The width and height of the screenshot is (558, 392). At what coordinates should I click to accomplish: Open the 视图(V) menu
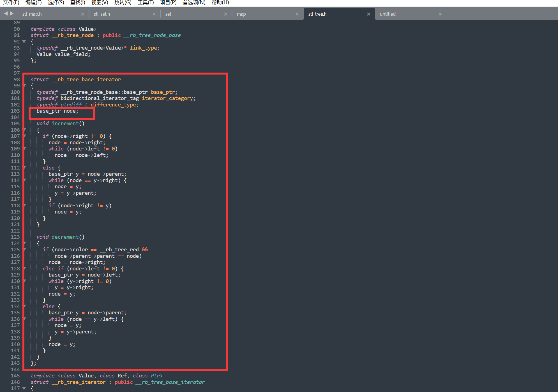(100, 3)
